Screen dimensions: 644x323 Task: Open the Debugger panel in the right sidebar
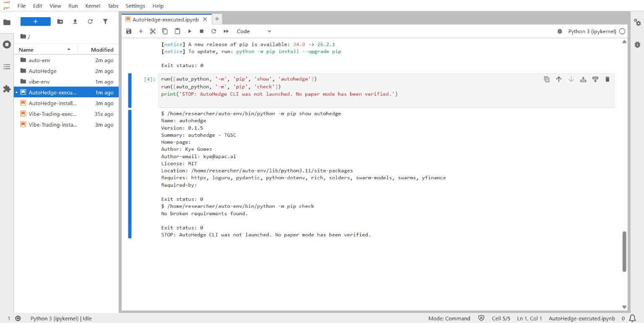[x=637, y=44]
